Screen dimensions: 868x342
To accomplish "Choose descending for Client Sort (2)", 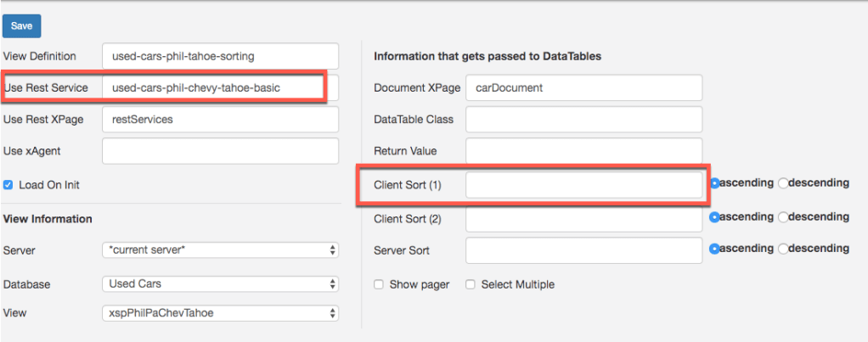I will click(783, 217).
